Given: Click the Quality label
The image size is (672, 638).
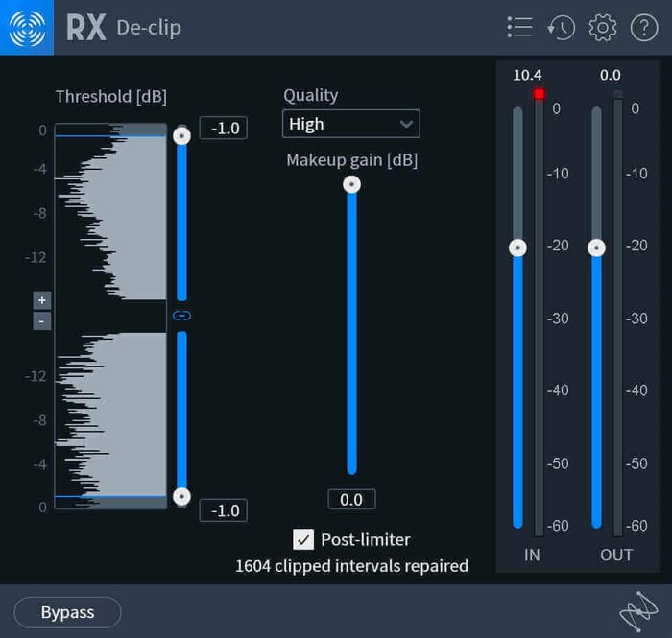Looking at the screenshot, I should point(311,95).
